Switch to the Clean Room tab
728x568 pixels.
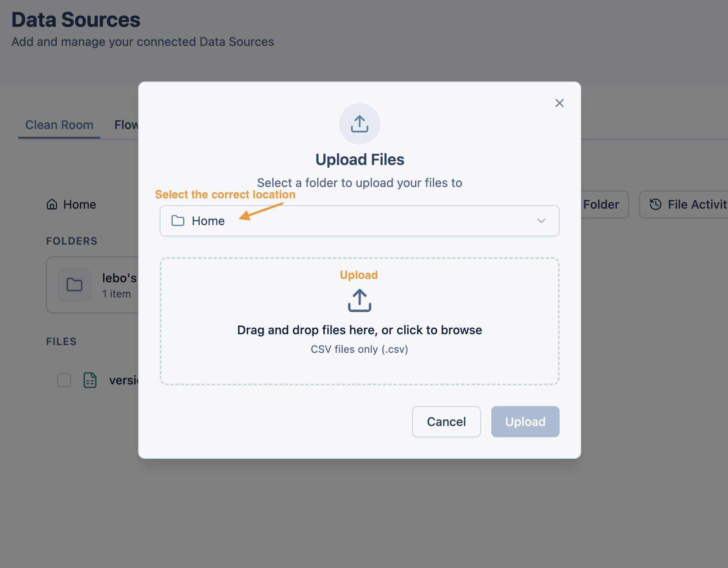tap(59, 125)
